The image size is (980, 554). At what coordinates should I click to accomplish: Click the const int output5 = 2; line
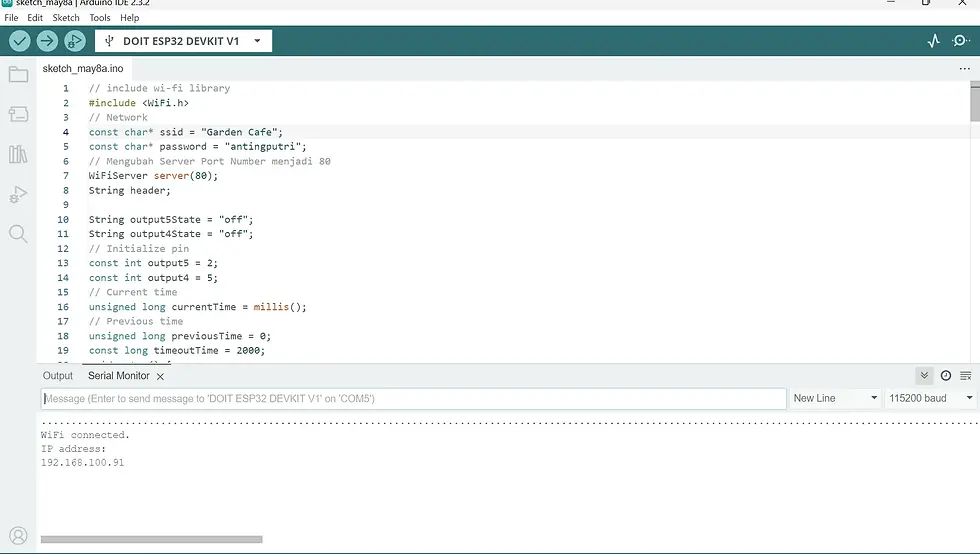153,263
